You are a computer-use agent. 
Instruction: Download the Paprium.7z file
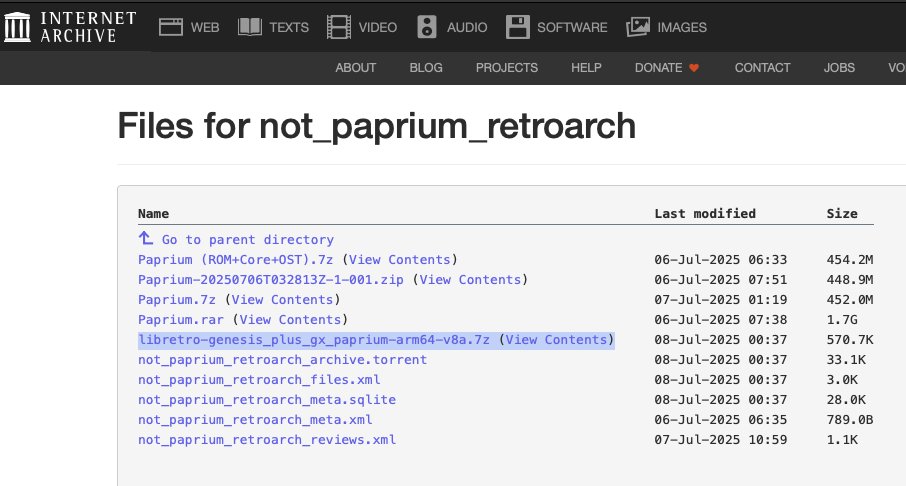pos(177,299)
